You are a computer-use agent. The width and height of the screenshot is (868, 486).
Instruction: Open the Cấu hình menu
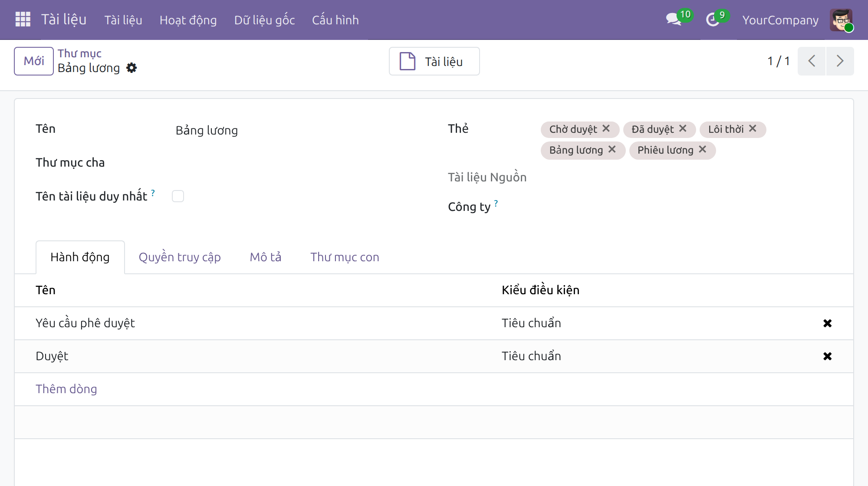(x=335, y=20)
